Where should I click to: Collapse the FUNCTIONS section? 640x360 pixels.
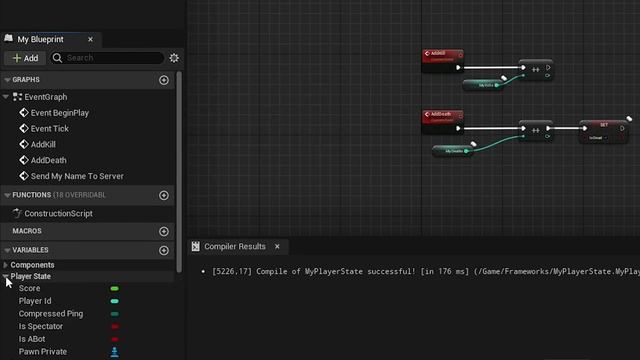[x=7, y=196]
